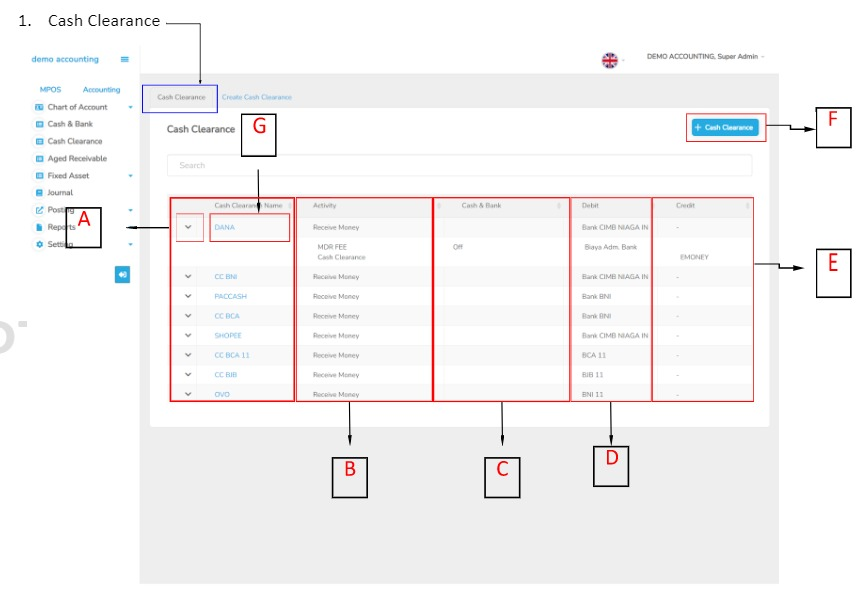
Task: Click the hamburger menu icon beside demo accounting
Action: point(124,59)
